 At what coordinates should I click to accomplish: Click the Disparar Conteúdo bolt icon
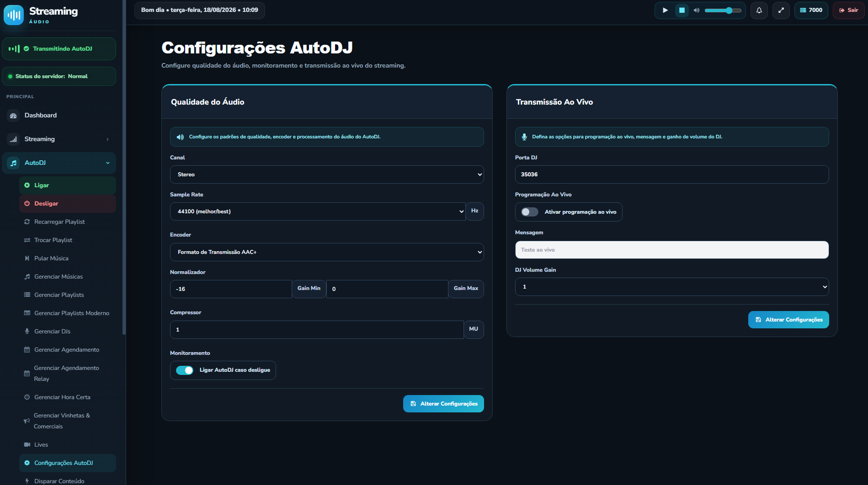[27, 481]
